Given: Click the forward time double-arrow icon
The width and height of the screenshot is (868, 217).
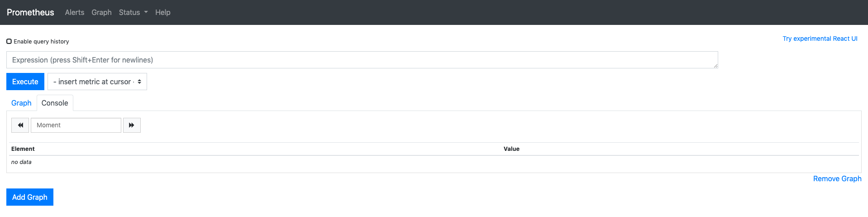Looking at the screenshot, I should [x=132, y=125].
